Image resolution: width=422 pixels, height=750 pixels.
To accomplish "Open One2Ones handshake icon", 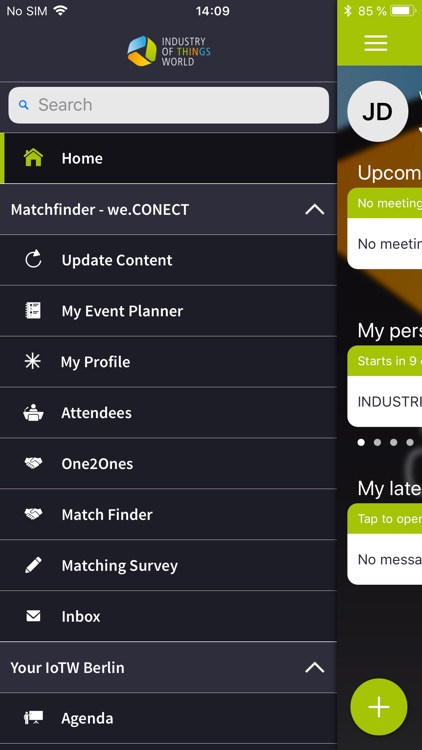I will (33, 463).
